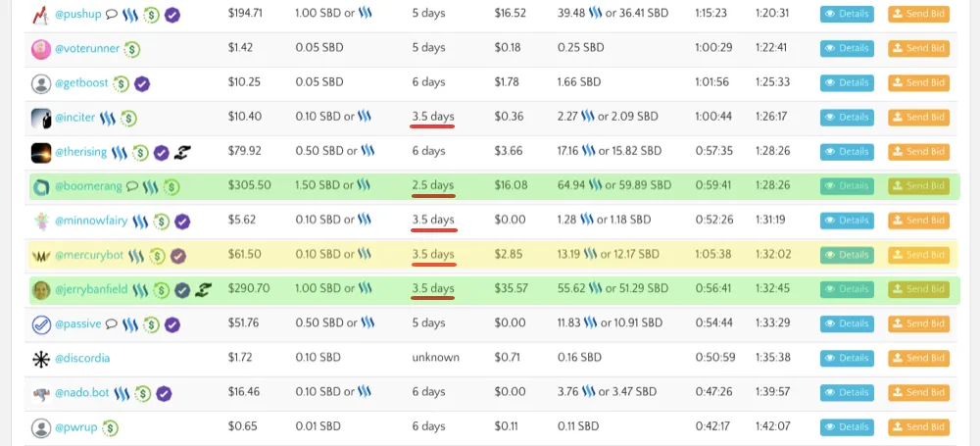Click the @minnowfairy fairy avatar
The image size is (980, 446).
[40, 221]
